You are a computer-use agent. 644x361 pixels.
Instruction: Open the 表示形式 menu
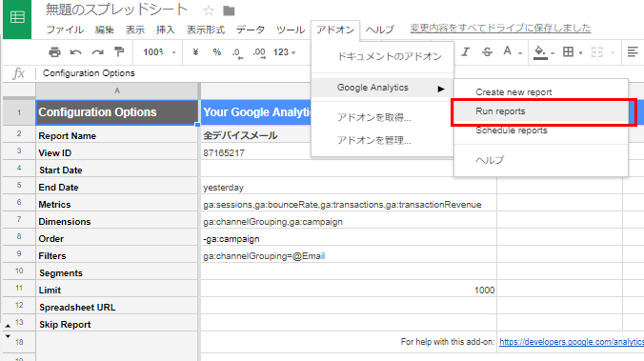206,30
